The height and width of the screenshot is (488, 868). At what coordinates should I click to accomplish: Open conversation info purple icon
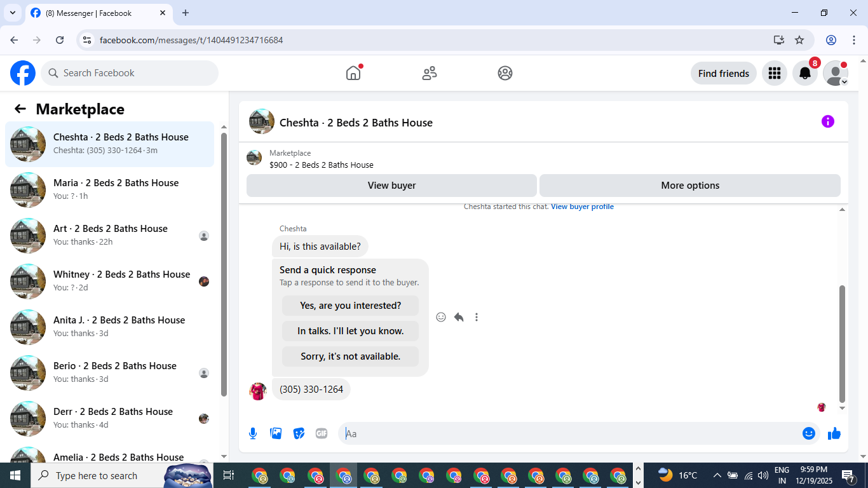[x=827, y=121]
